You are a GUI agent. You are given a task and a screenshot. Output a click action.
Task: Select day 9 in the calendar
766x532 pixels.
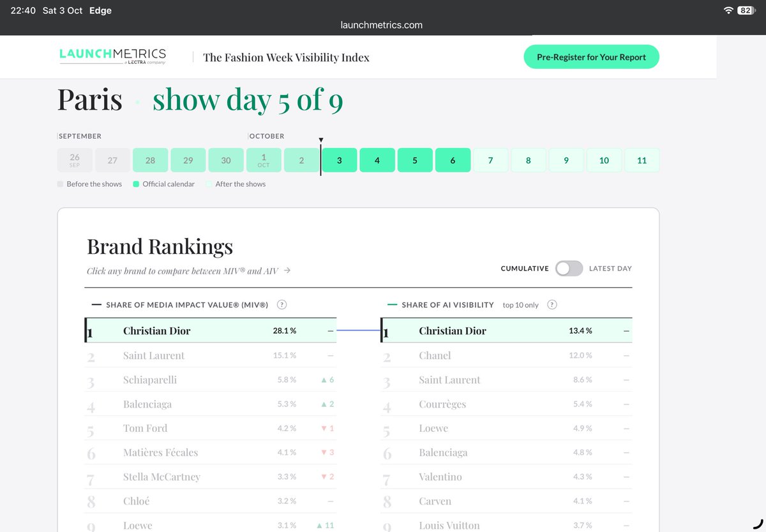pyautogui.click(x=566, y=160)
